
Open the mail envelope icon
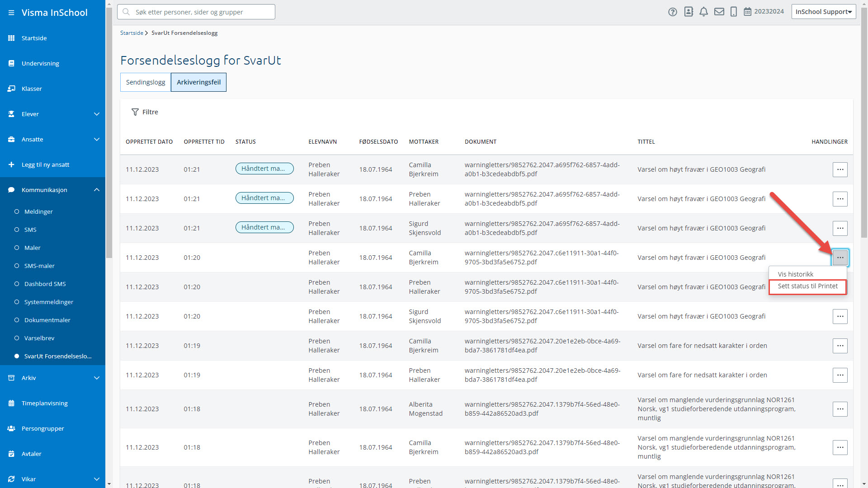click(719, 12)
